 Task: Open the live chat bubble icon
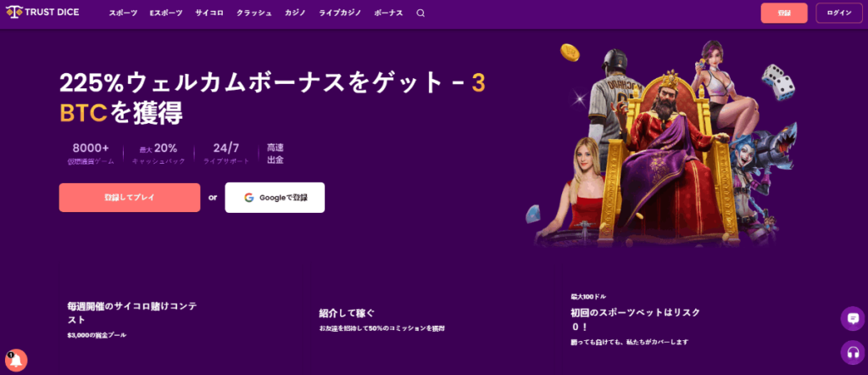pos(853,318)
